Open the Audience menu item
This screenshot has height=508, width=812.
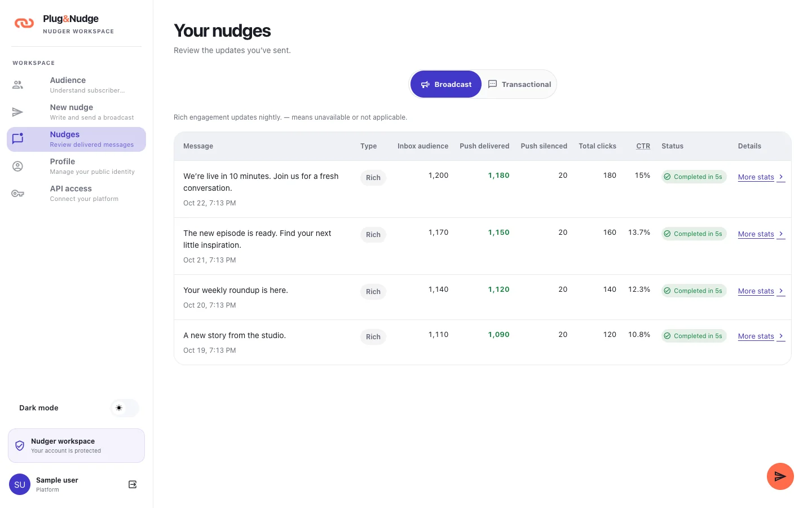[76, 85]
